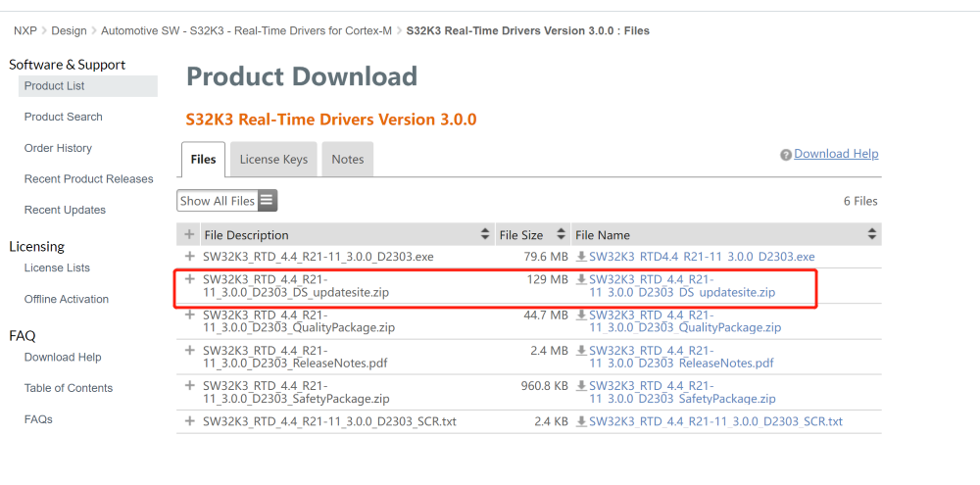Viewport: 980px width, 485px height.
Task: Click download arrow icon beside DS_updatesite.zip
Action: (581, 279)
